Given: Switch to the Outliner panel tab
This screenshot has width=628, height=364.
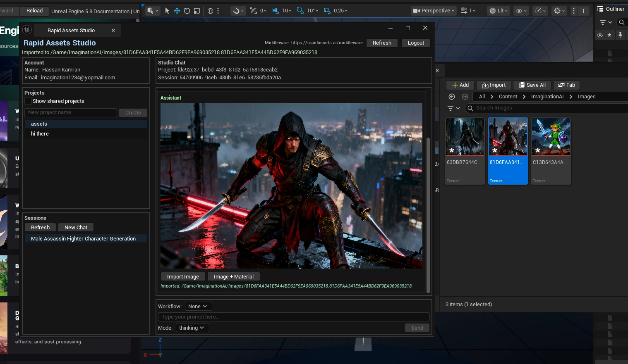Looking at the screenshot, I should coord(611,9).
